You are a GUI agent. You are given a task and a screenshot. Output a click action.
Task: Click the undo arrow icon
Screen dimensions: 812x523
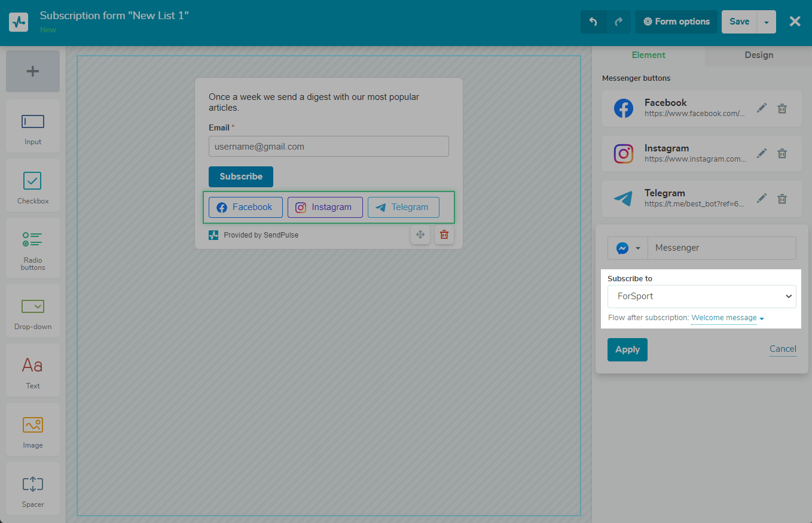click(x=593, y=22)
